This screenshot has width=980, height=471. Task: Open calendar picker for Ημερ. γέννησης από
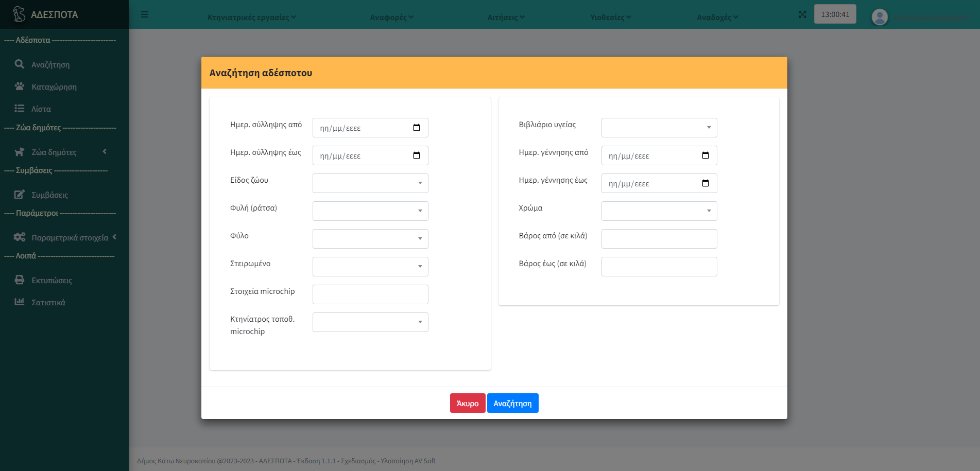click(x=706, y=155)
